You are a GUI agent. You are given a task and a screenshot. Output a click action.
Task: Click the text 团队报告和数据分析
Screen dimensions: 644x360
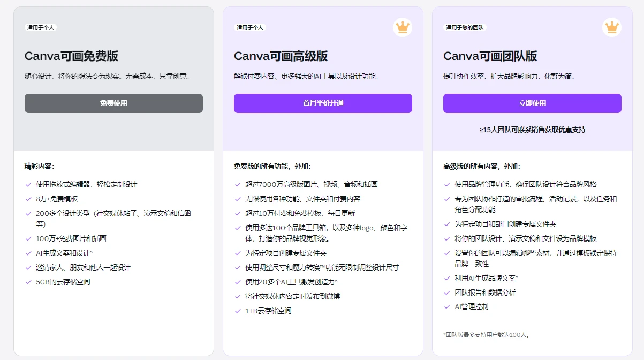[486, 292]
